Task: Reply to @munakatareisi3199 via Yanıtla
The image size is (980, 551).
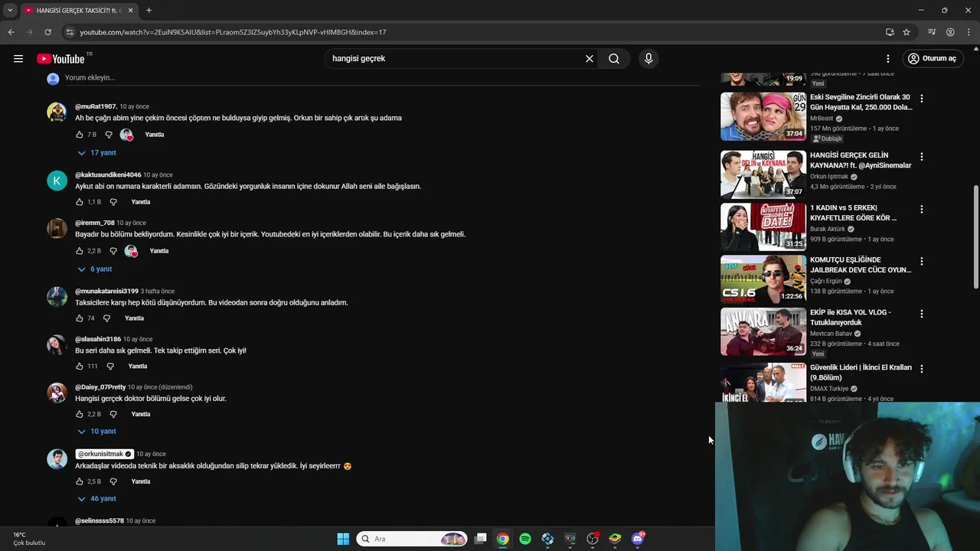Action: [135, 318]
